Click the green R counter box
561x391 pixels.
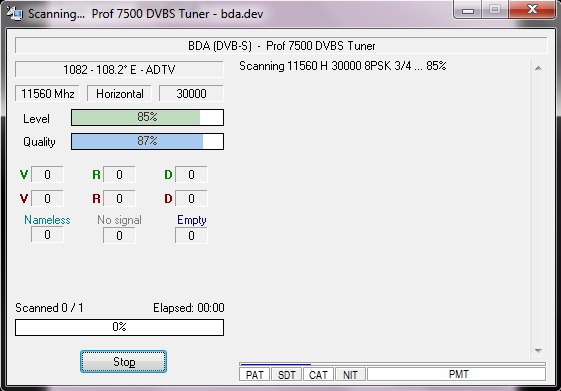coord(119,175)
